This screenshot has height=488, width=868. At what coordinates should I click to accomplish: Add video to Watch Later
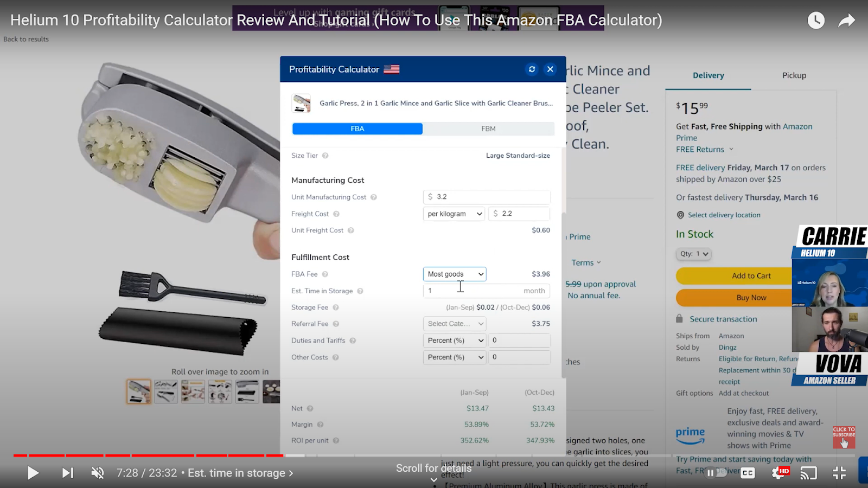click(x=816, y=21)
